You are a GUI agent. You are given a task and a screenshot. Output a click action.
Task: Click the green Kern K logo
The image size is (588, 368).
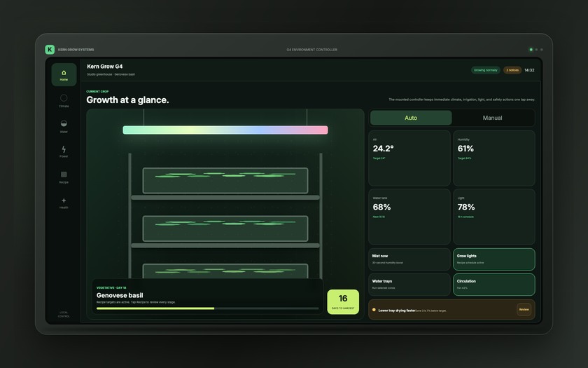[x=50, y=50]
